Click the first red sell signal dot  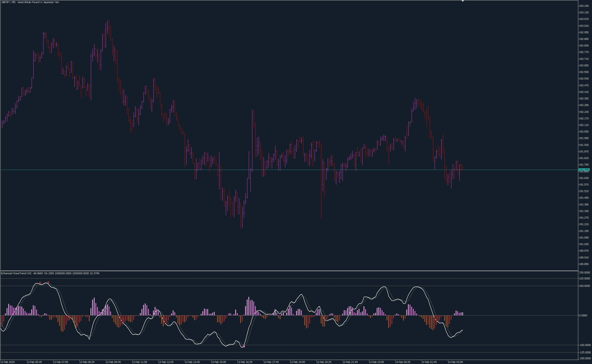tap(40, 283)
